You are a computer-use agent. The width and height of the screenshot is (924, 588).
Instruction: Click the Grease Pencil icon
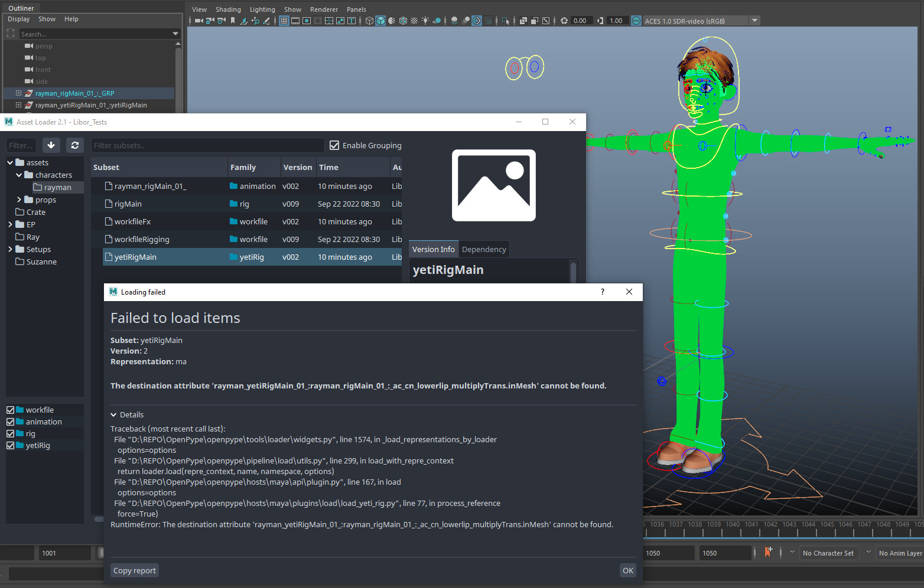click(x=266, y=21)
